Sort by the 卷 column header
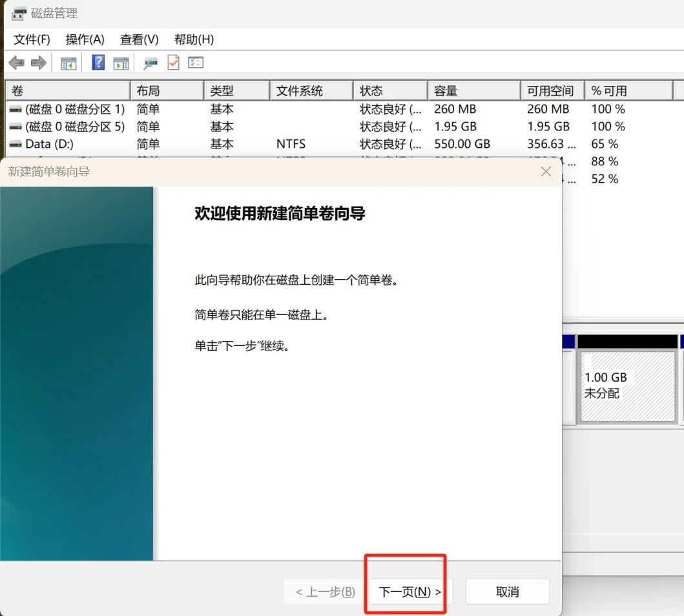 [x=68, y=90]
